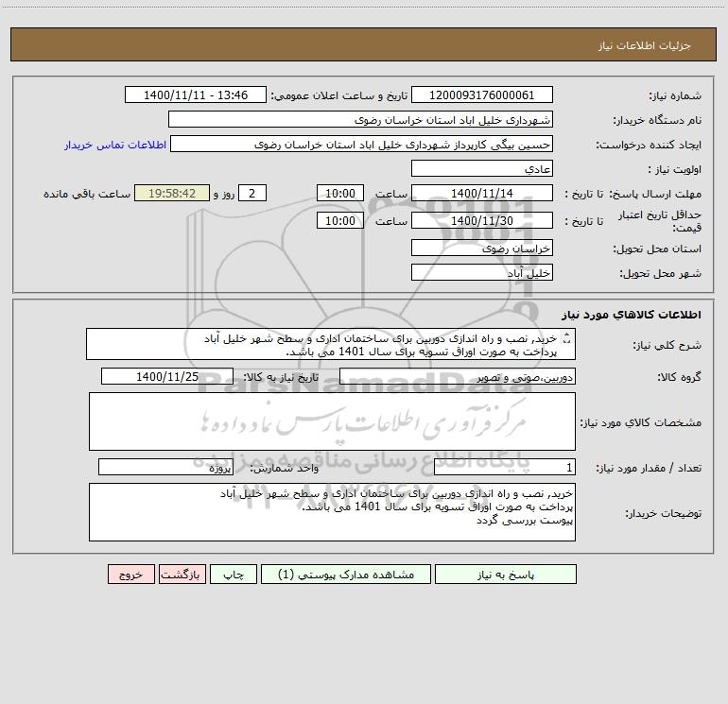
Task: Click the ساعت باقی مانده label
Action: point(87,194)
